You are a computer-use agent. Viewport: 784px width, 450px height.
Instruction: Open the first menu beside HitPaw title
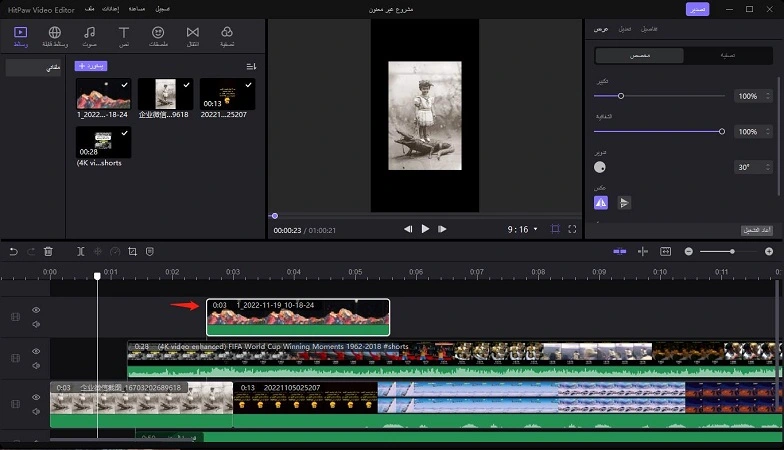tap(90, 9)
